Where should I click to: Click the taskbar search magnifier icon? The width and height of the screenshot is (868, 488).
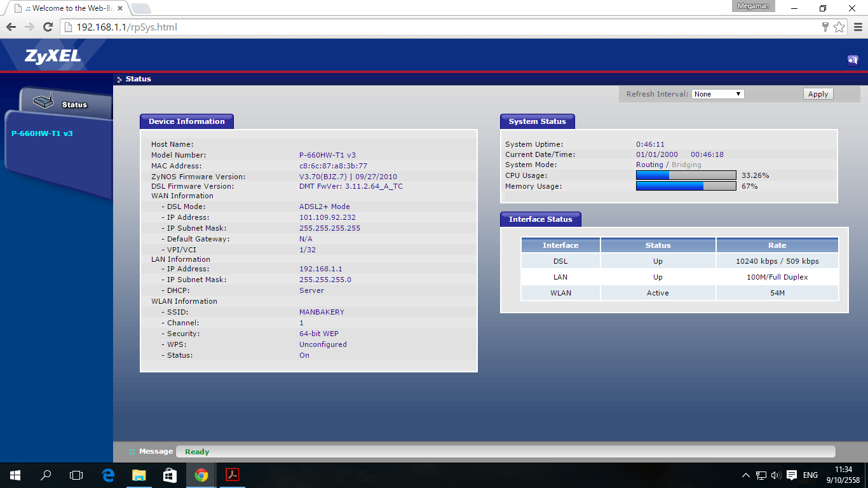46,475
